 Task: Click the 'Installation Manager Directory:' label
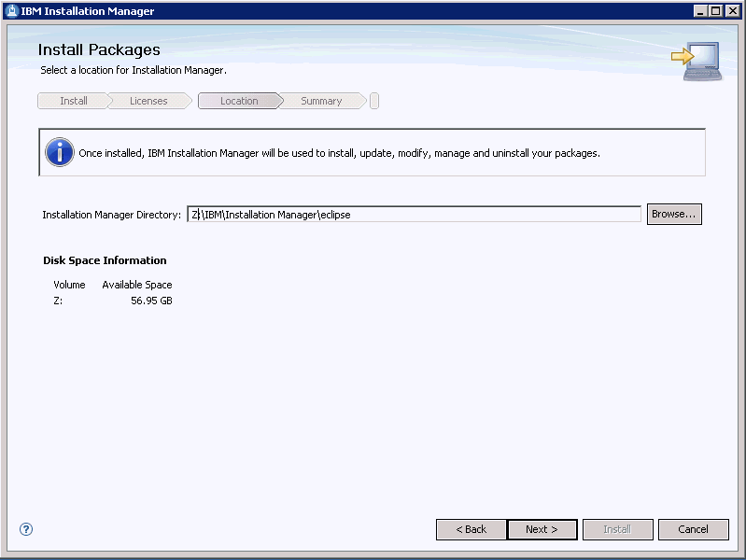pos(112,215)
